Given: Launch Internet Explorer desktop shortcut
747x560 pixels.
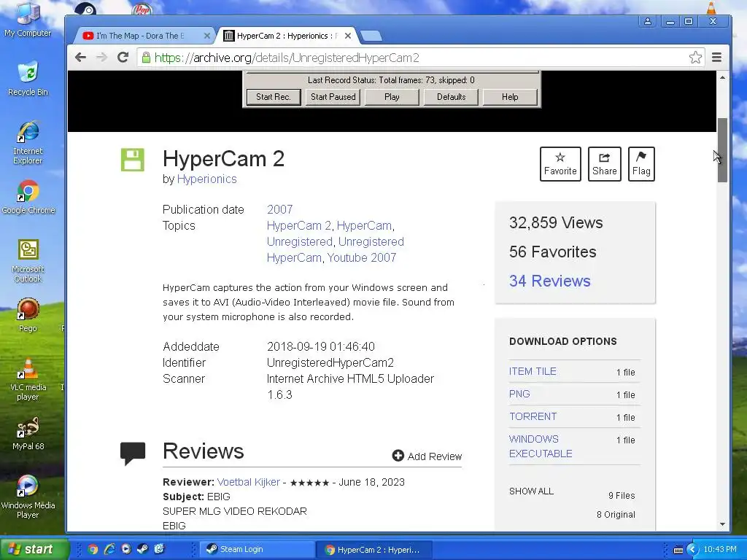Looking at the screenshot, I should (x=28, y=143).
